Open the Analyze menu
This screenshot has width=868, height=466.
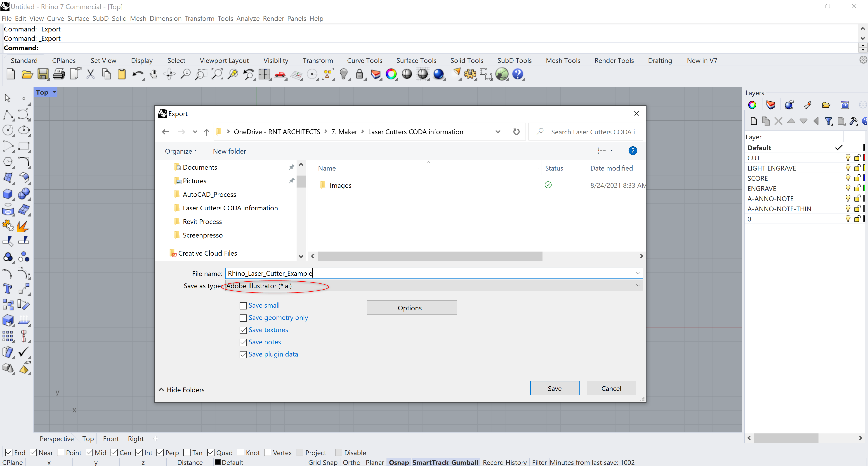(248, 19)
